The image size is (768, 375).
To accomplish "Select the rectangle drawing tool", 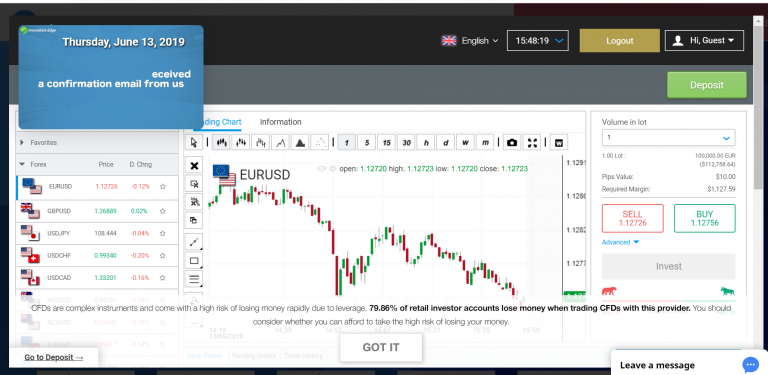I will (194, 261).
